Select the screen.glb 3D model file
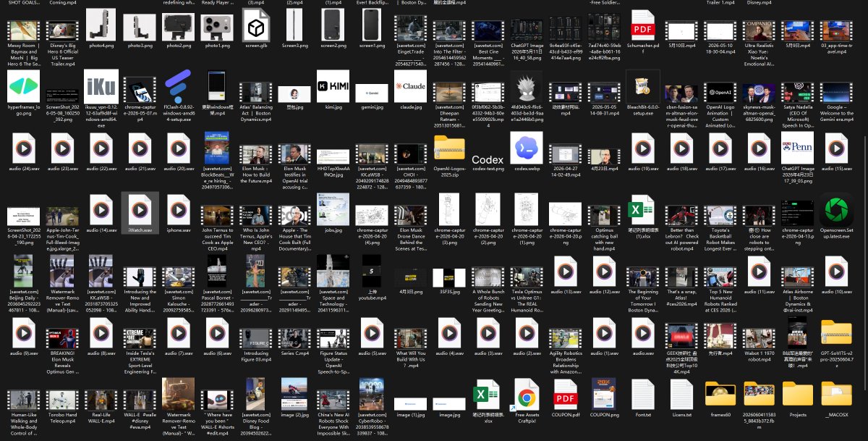 pos(256,25)
